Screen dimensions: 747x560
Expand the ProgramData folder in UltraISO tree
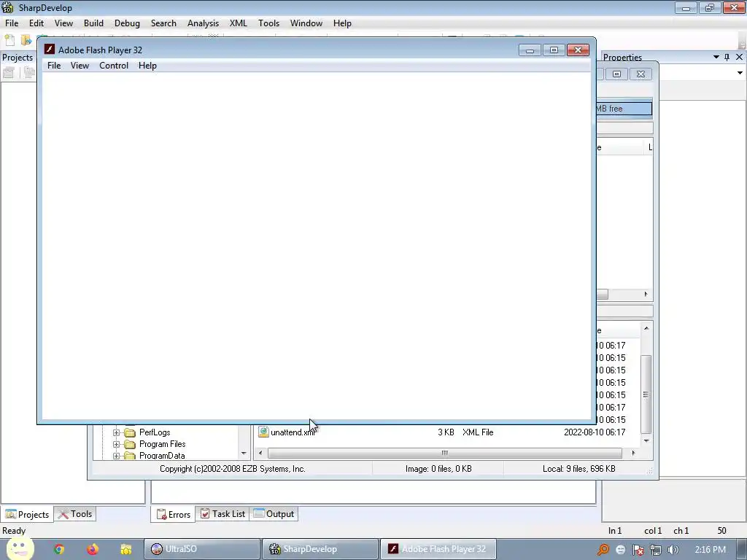(x=116, y=456)
